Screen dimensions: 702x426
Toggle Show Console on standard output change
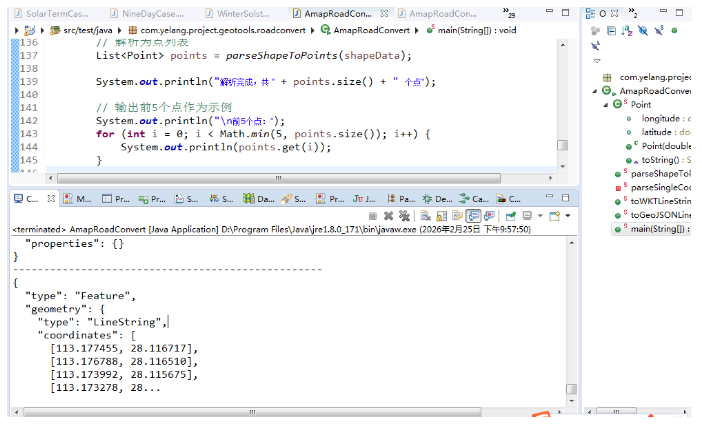[x=473, y=216]
